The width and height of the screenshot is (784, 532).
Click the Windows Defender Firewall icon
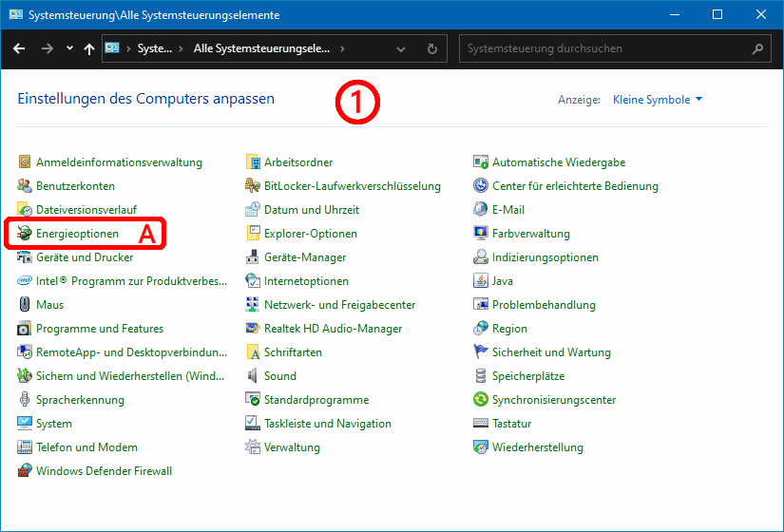tap(26, 471)
